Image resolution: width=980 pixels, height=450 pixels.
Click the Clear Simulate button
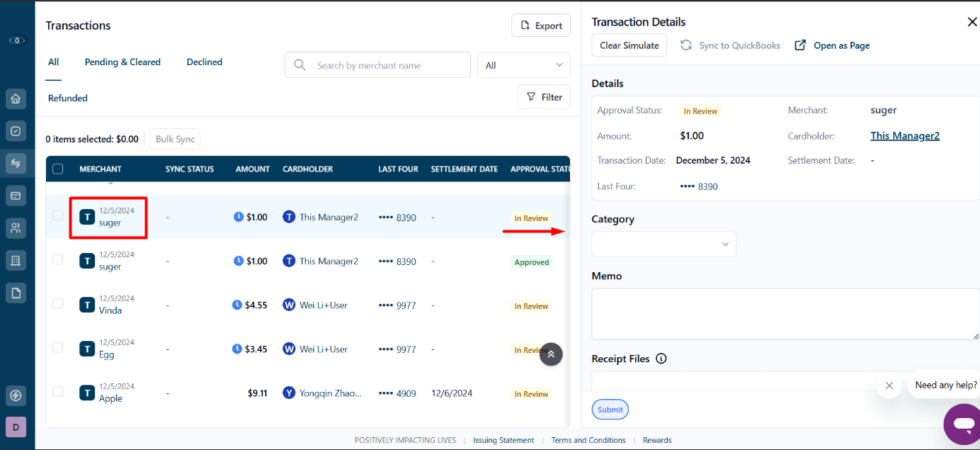point(629,45)
